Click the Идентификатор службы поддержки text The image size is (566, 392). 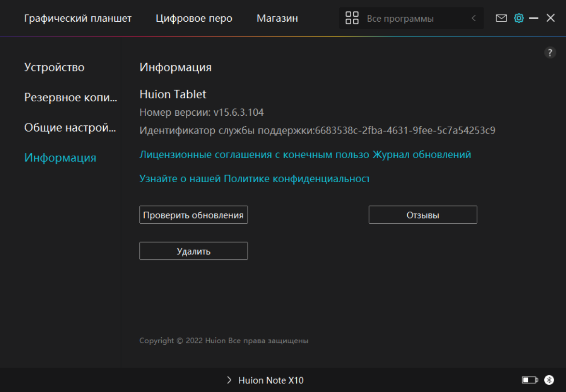[x=318, y=130]
